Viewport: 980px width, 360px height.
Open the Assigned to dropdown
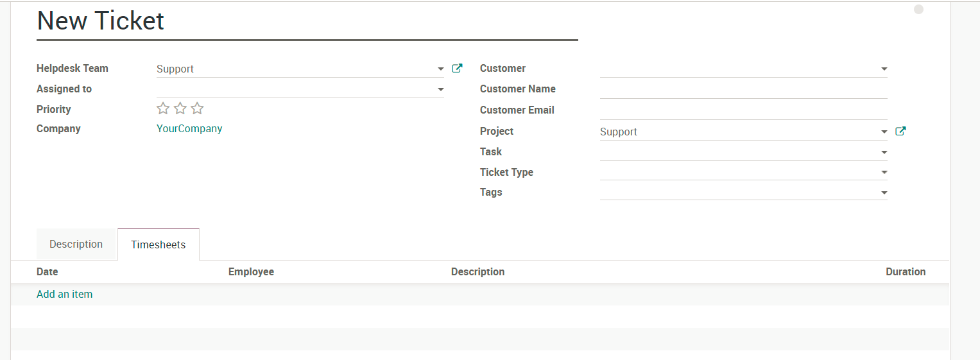point(440,90)
